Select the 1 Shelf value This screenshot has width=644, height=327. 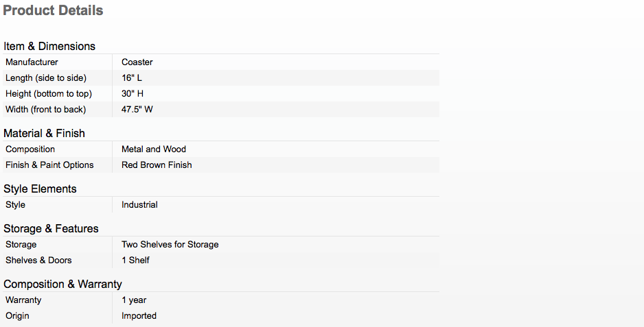tap(135, 260)
